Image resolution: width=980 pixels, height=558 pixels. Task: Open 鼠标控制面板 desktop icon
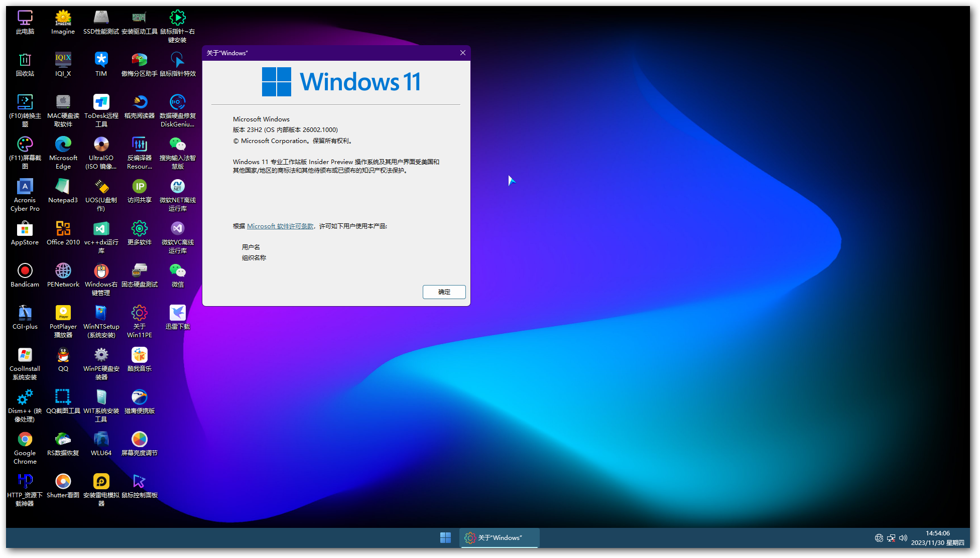click(x=140, y=486)
